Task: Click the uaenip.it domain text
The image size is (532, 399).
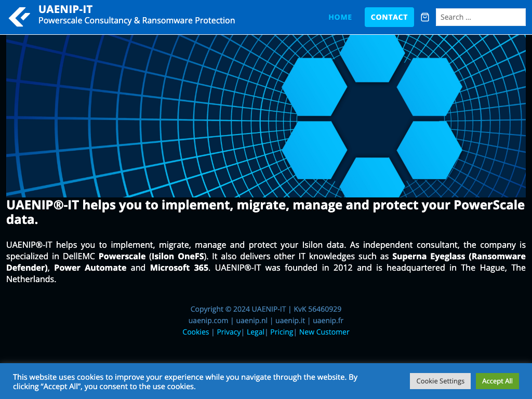Action: (290, 321)
